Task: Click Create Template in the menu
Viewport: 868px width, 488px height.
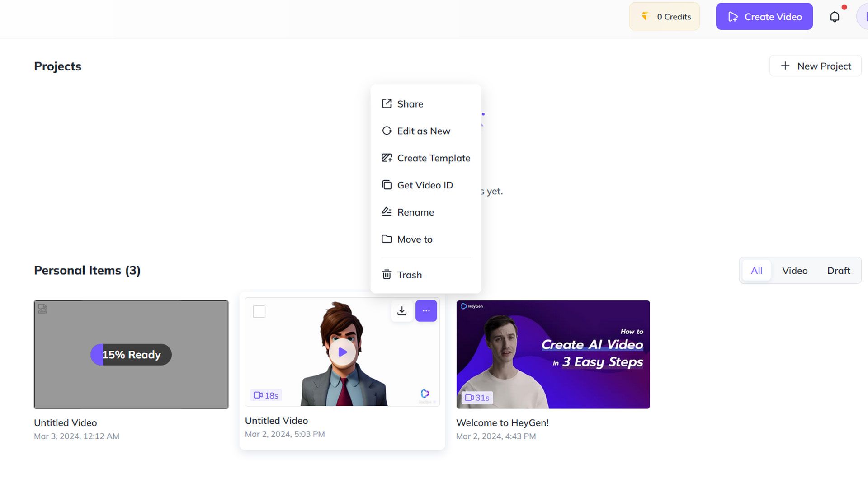Action: point(433,158)
